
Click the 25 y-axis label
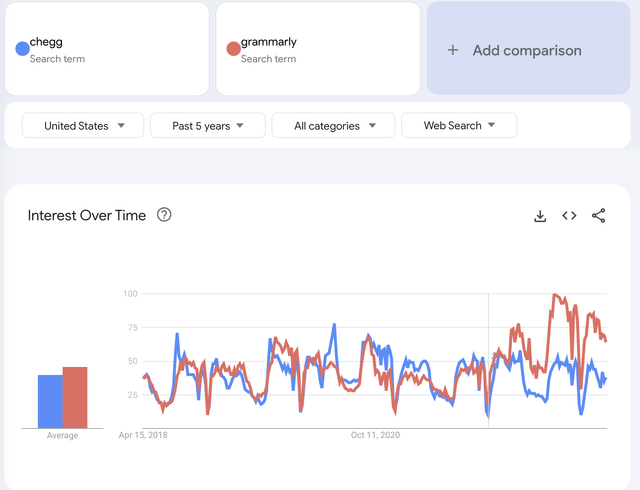[133, 395]
